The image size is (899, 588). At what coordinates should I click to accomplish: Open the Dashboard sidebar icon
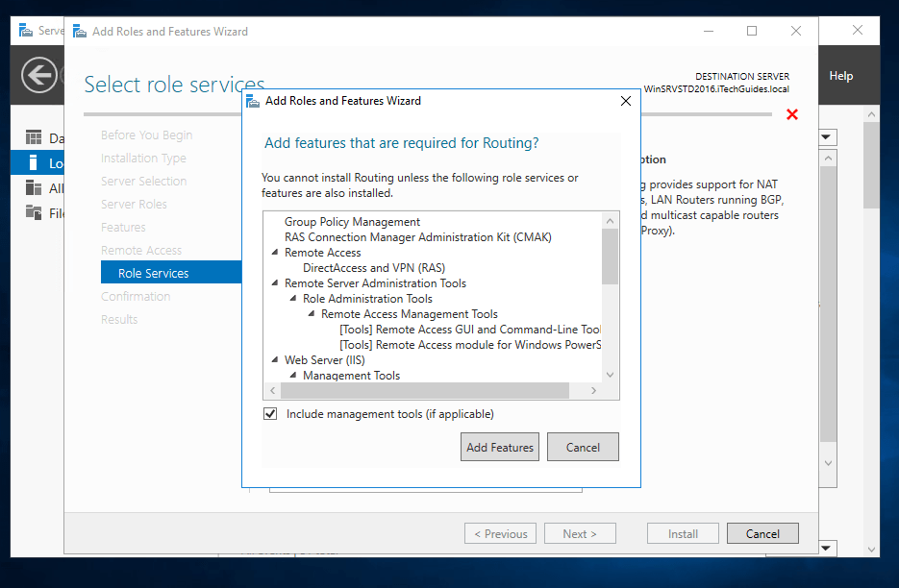pos(34,137)
